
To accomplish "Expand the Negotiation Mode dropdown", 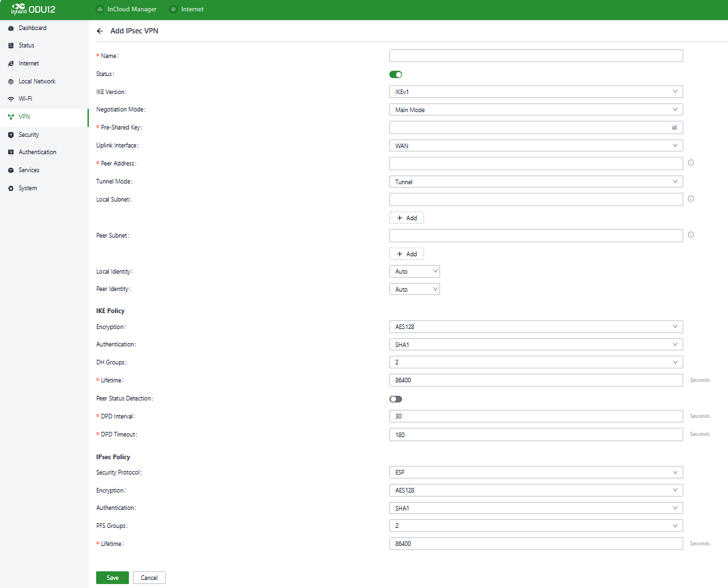I will pos(536,109).
